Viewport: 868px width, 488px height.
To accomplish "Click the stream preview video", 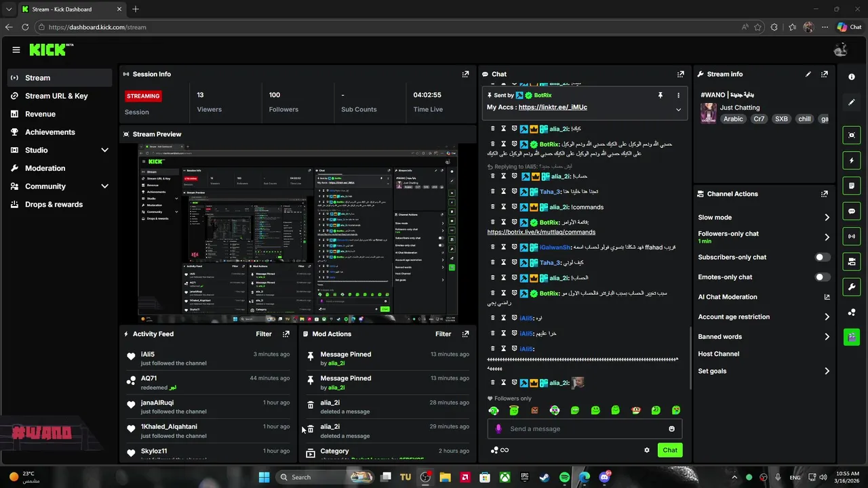I will click(298, 233).
